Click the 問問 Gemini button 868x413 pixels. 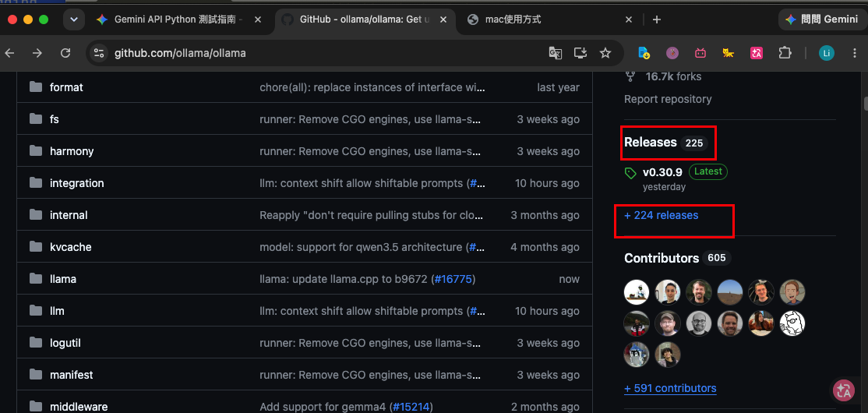tap(821, 19)
